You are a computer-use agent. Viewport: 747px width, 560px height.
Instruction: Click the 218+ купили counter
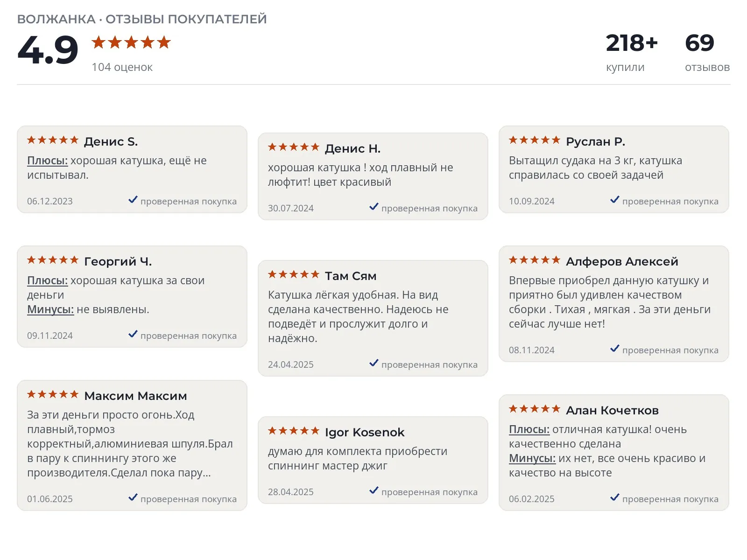[x=632, y=52]
